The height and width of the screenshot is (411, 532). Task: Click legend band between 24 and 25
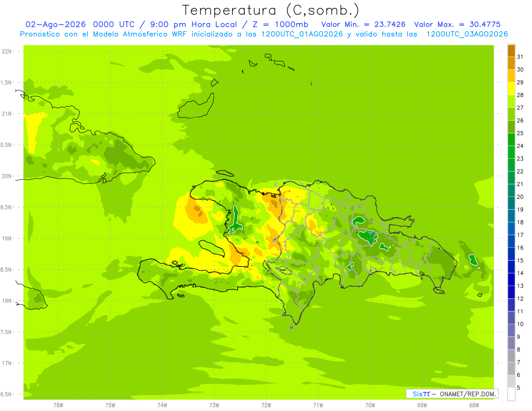click(511, 140)
